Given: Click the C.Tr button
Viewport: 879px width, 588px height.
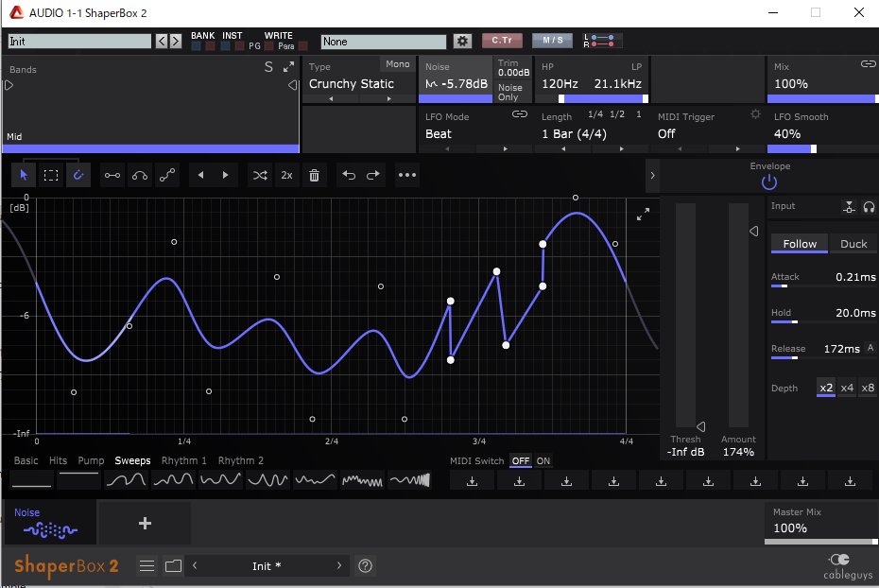Looking at the screenshot, I should (x=502, y=41).
